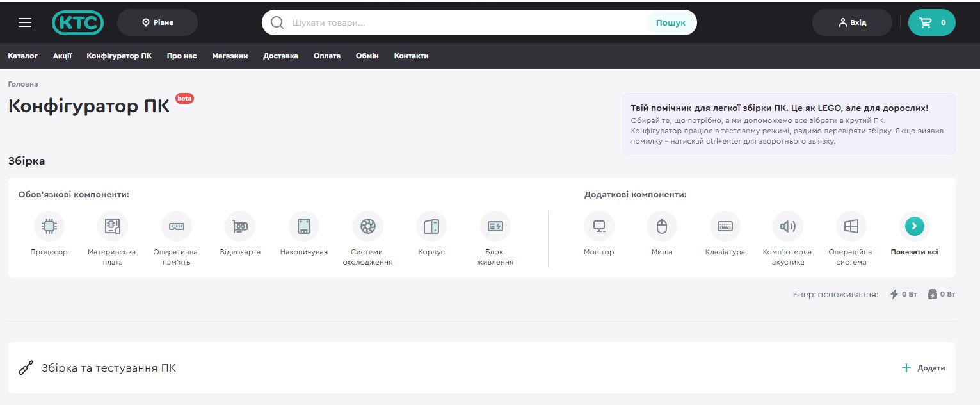The width and height of the screenshot is (980, 405).
Task: Open the hamburger menu
Action: tap(25, 22)
